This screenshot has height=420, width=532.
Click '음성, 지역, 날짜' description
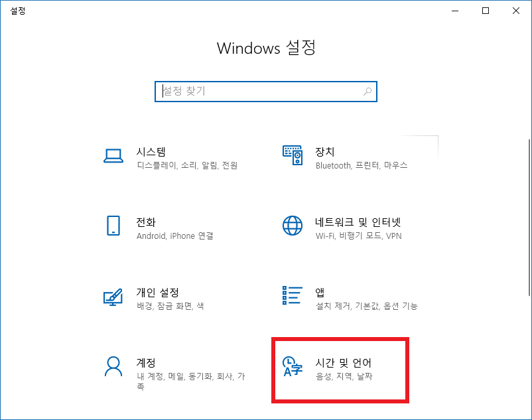click(x=344, y=376)
